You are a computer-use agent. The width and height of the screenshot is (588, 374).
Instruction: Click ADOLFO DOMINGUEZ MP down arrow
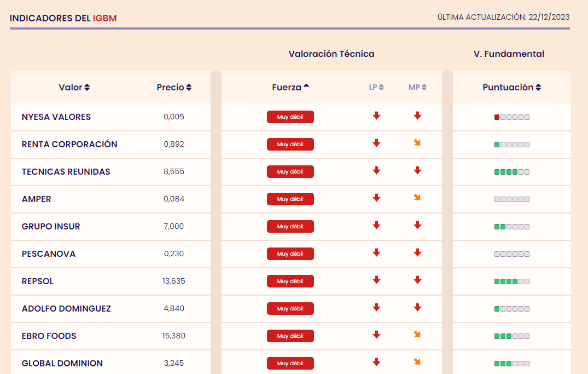click(417, 308)
